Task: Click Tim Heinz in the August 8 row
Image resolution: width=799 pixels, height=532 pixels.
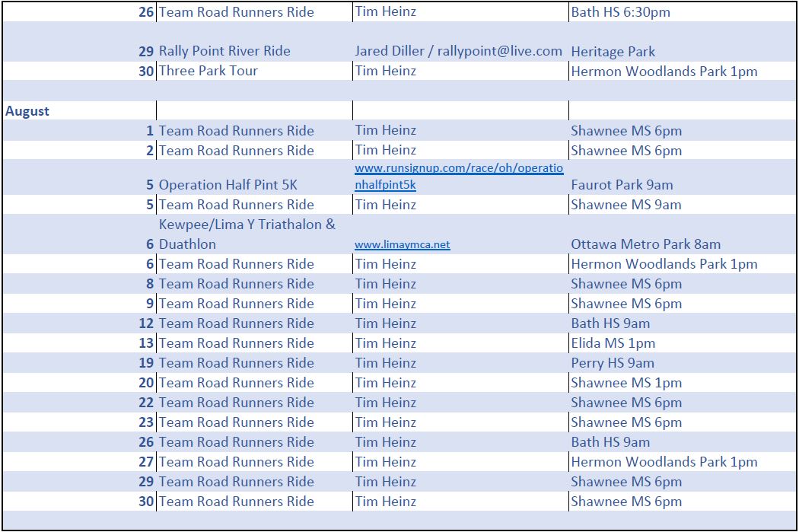Action: pos(386,283)
